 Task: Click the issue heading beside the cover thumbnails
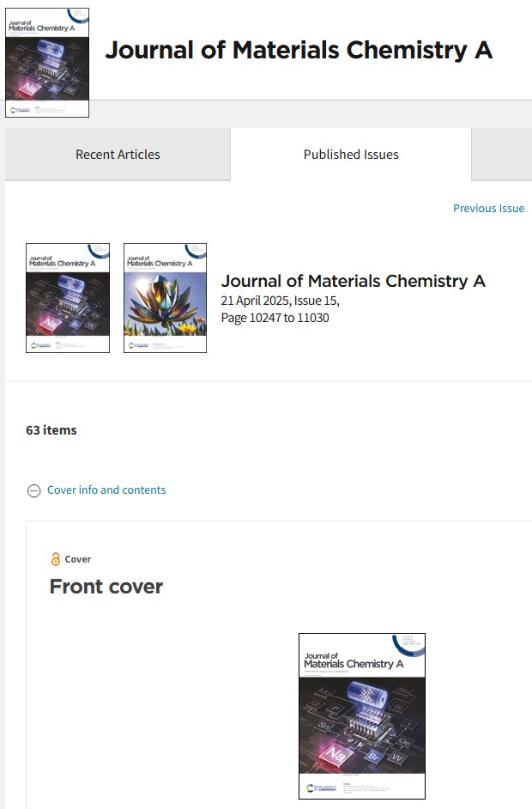pos(354,281)
